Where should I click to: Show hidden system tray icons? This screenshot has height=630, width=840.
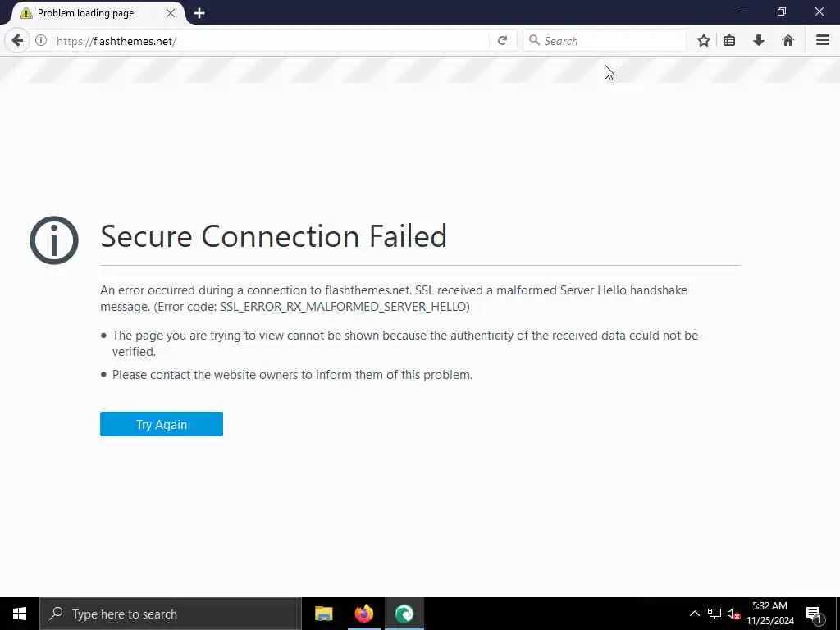694,614
